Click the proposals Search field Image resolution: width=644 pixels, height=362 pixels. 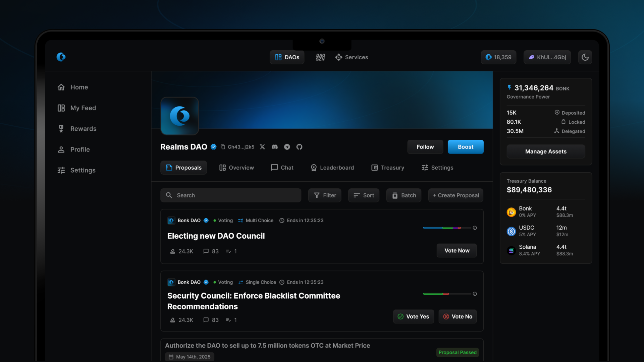click(x=231, y=195)
